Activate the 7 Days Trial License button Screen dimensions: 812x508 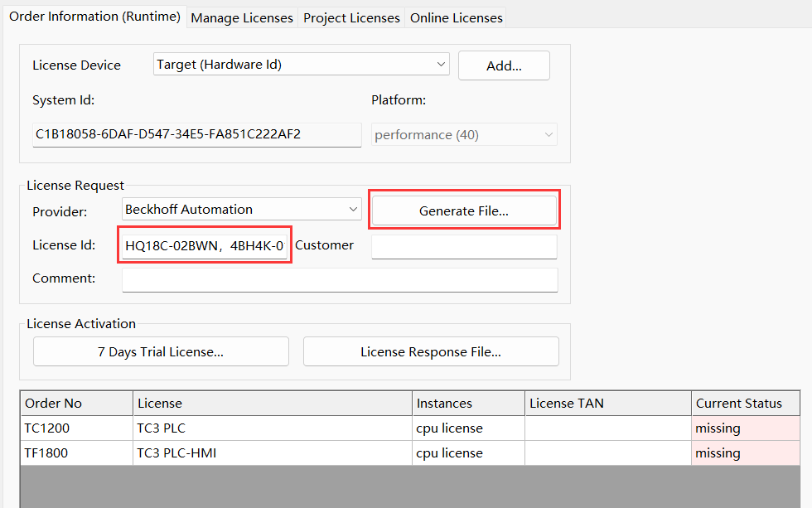(x=161, y=351)
